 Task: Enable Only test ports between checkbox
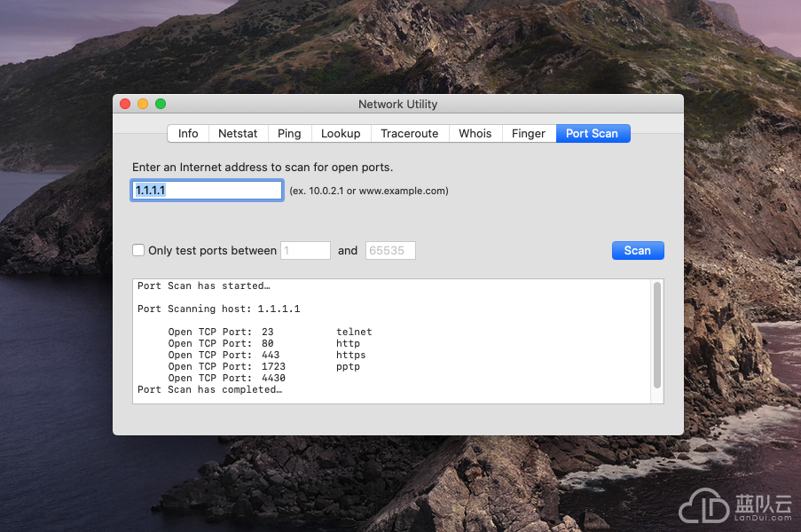138,250
